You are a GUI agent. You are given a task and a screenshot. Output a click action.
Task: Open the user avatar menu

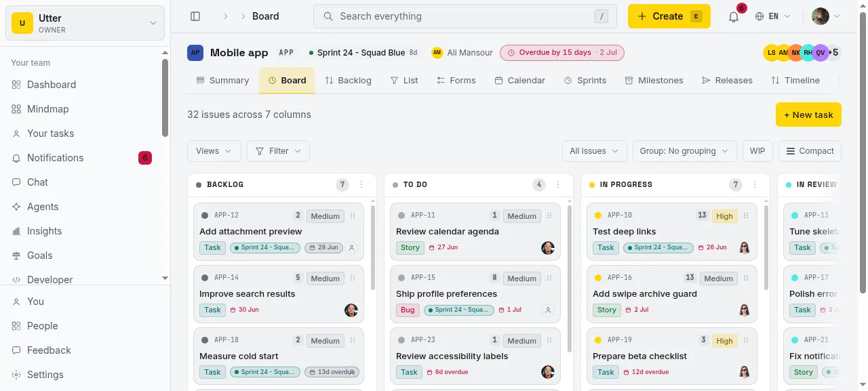click(826, 16)
